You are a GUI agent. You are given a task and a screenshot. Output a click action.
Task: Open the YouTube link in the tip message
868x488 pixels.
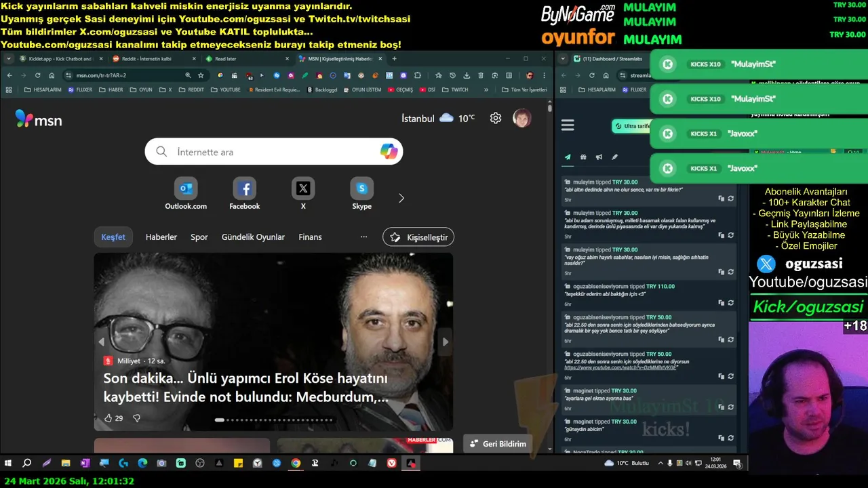(622, 367)
